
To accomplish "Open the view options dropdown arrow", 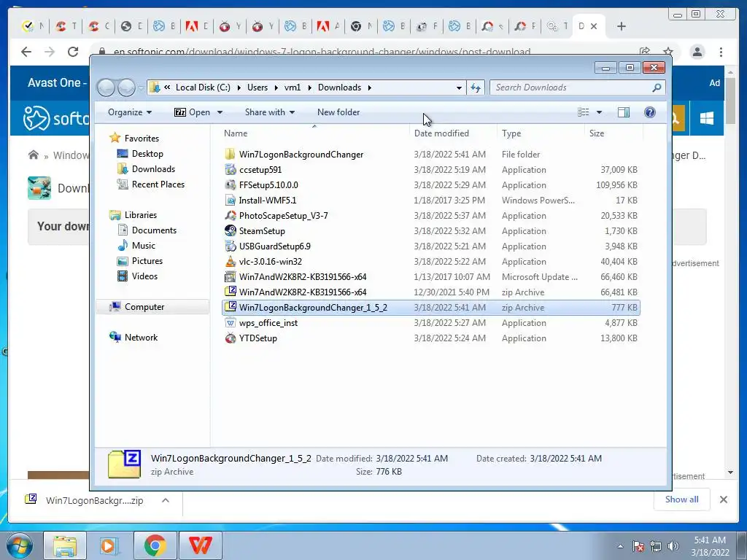I will click(x=599, y=112).
